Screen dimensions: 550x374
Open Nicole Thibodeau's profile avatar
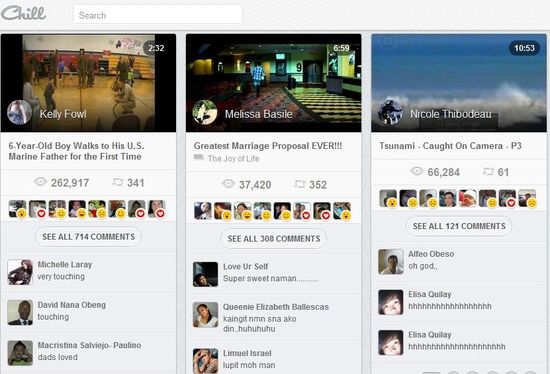[x=390, y=113]
